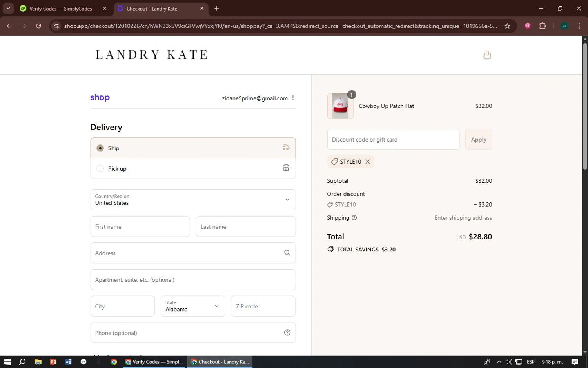Click the delivery truck icon in Ship row
This screenshot has height=368, width=588.
click(286, 148)
